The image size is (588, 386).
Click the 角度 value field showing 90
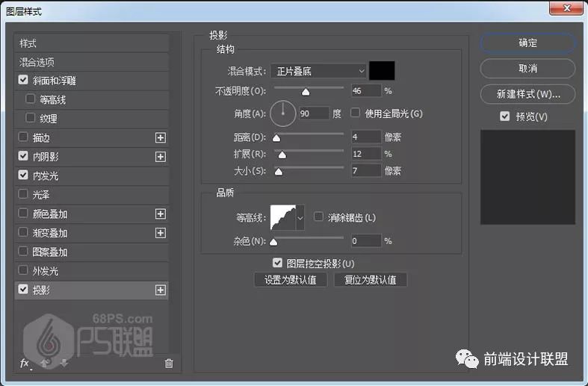click(315, 113)
